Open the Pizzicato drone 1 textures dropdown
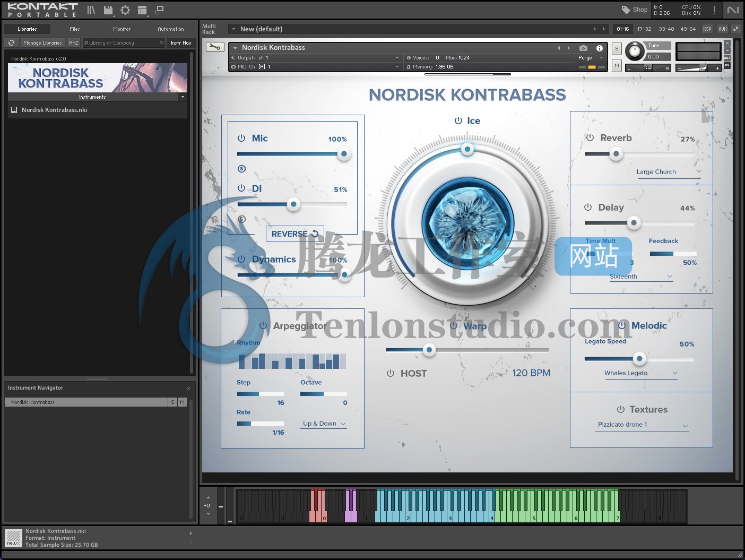The width and height of the screenshot is (745, 560). [x=643, y=425]
